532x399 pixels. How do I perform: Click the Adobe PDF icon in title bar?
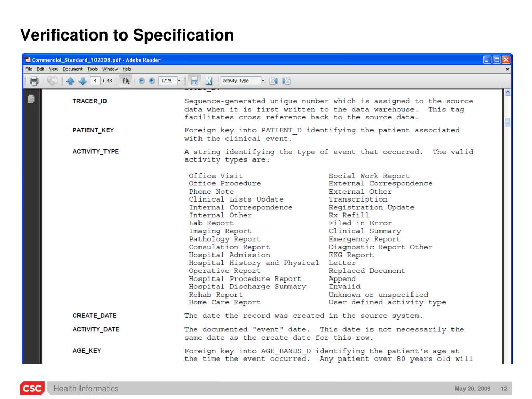tap(28, 60)
